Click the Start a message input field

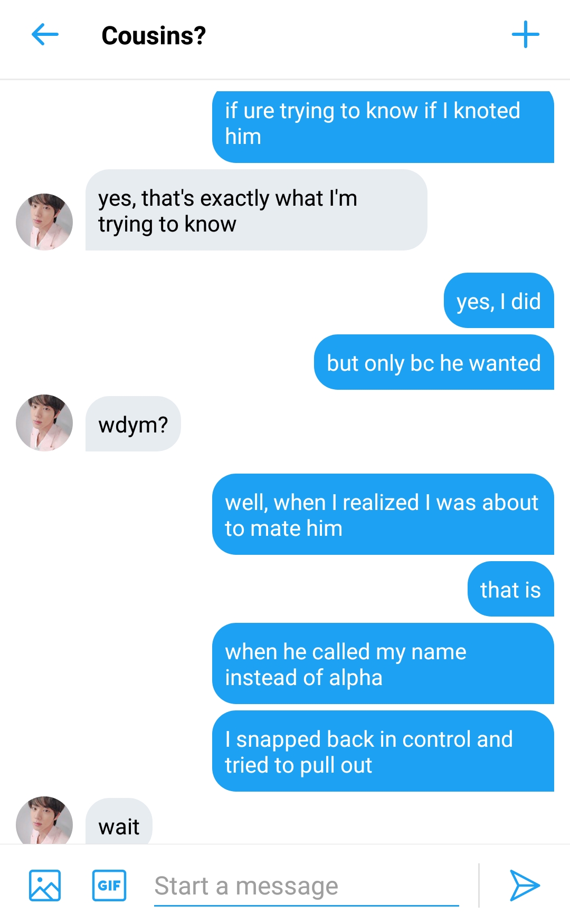[307, 886]
